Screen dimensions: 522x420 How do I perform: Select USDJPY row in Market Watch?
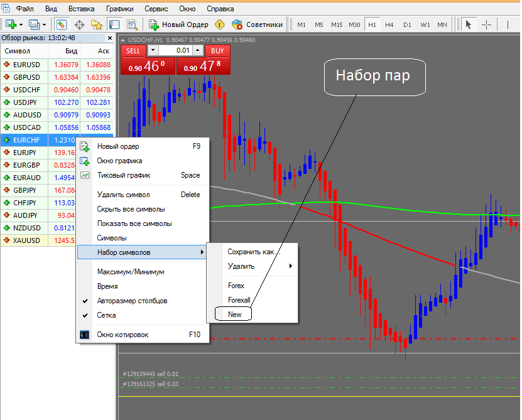[x=57, y=102]
